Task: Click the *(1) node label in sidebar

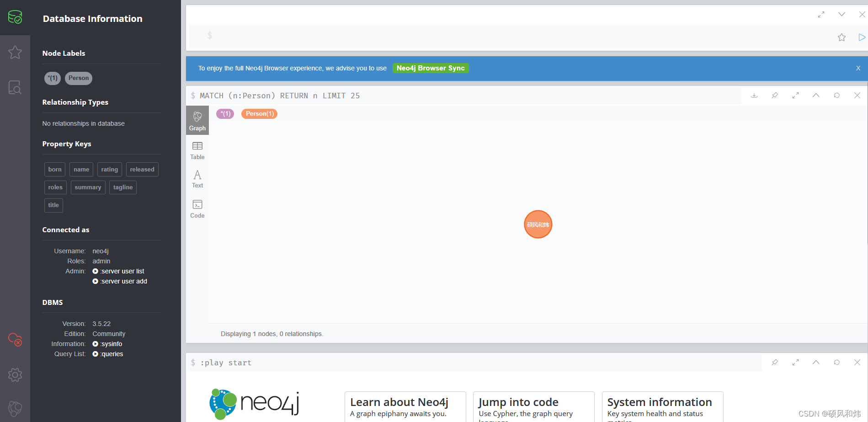Action: click(53, 78)
